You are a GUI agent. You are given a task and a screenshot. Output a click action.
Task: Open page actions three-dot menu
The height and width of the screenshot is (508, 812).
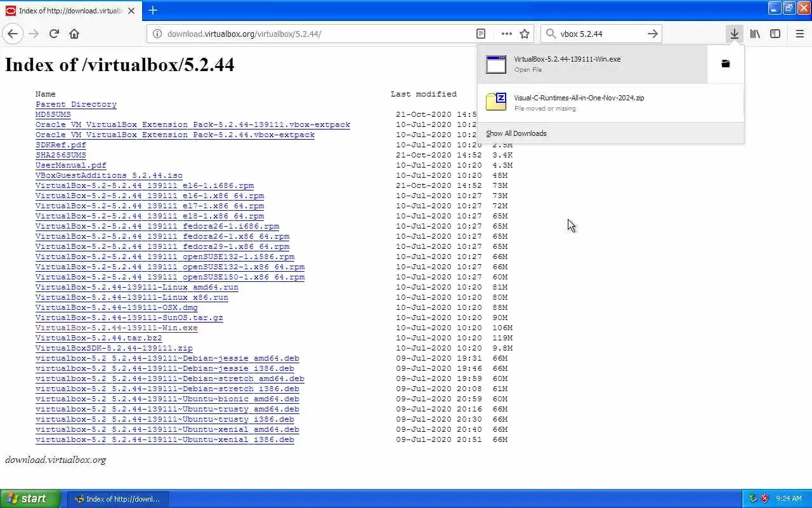(506, 34)
